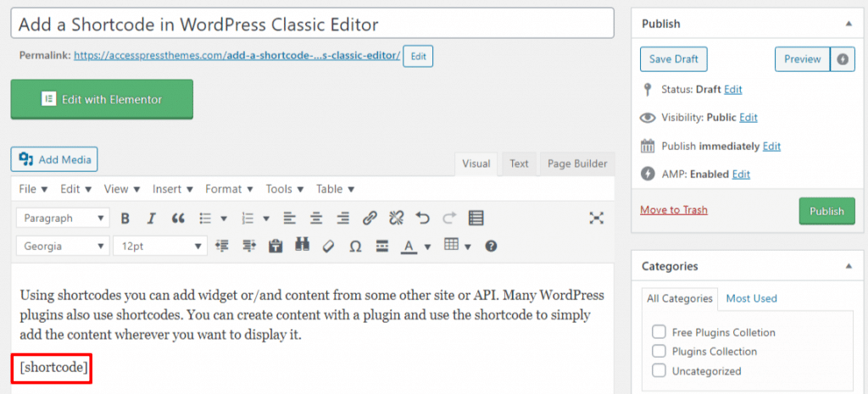The height and width of the screenshot is (394, 868).
Task: Click the Preview button
Action: click(803, 59)
